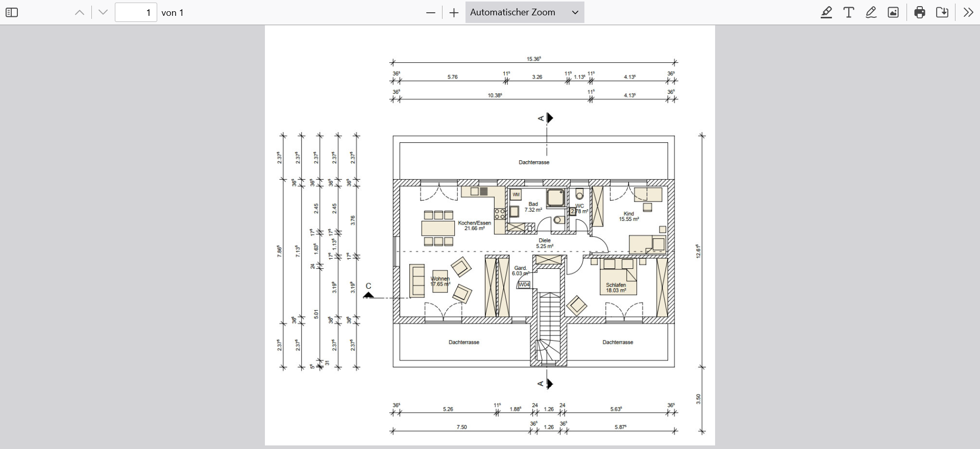Click the 5.26 dimension value
980x449 pixels.
click(448, 409)
